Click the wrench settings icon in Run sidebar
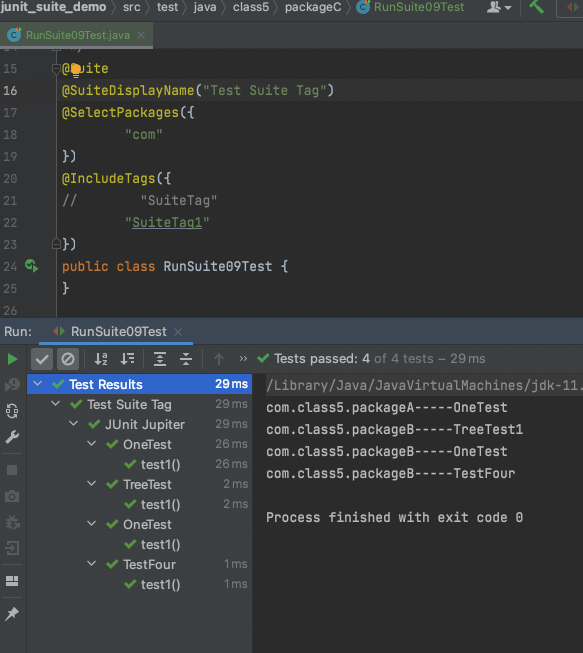The image size is (583, 653). 12,437
